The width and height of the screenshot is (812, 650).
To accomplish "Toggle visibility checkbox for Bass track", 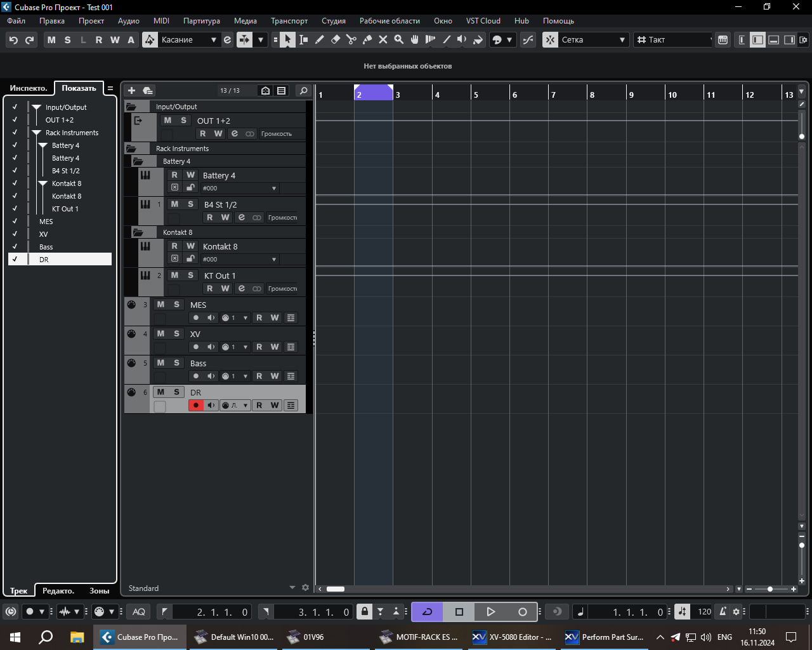I will [x=15, y=247].
